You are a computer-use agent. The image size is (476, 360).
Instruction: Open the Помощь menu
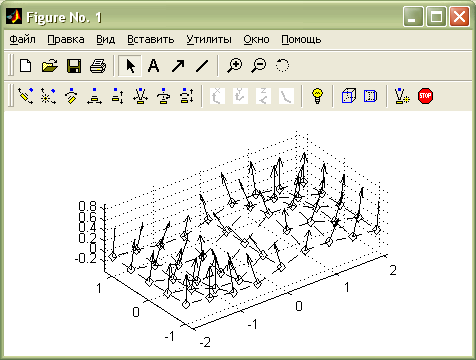[x=301, y=39]
